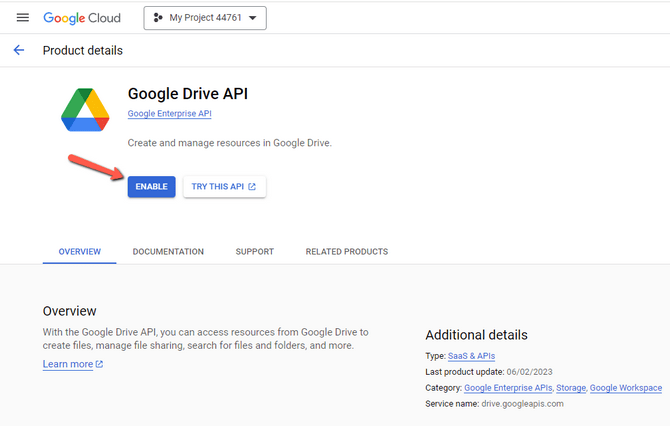
Task: Click the 06/02/2023 last update date
Action: tap(529, 372)
